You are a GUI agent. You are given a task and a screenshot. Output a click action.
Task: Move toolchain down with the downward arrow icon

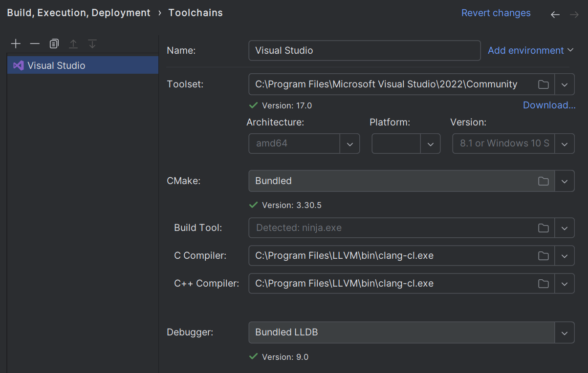pyautogui.click(x=92, y=43)
